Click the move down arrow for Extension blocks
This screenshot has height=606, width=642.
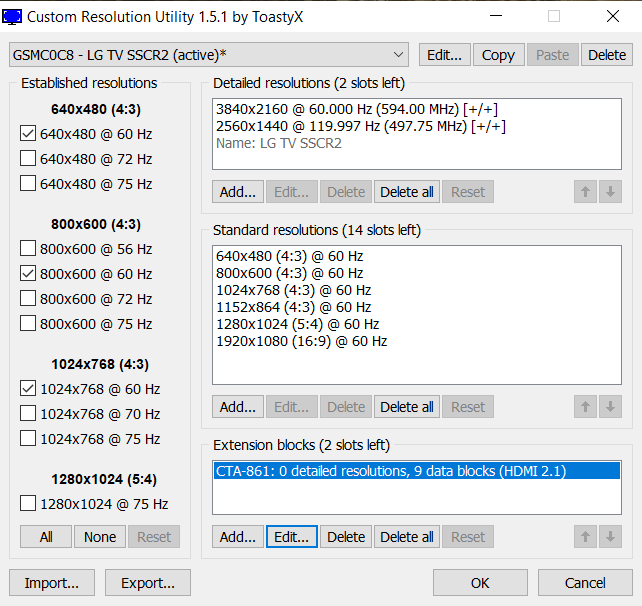coord(610,537)
